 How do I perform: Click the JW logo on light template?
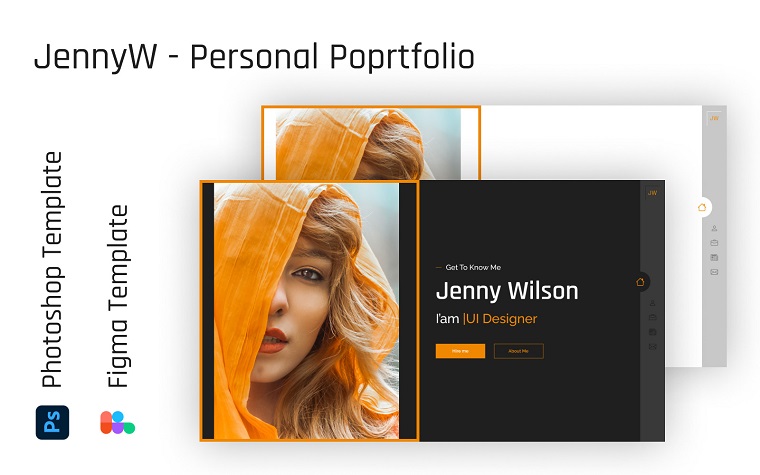click(714, 118)
